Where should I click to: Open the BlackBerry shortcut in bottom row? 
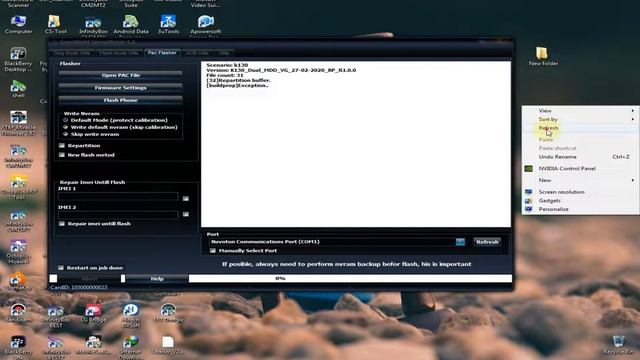point(18,347)
